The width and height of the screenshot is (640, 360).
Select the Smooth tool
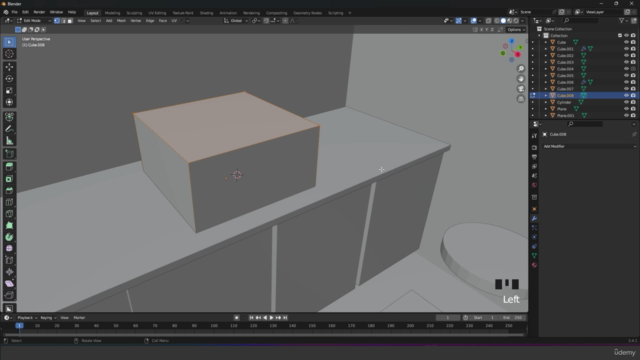click(x=9, y=249)
